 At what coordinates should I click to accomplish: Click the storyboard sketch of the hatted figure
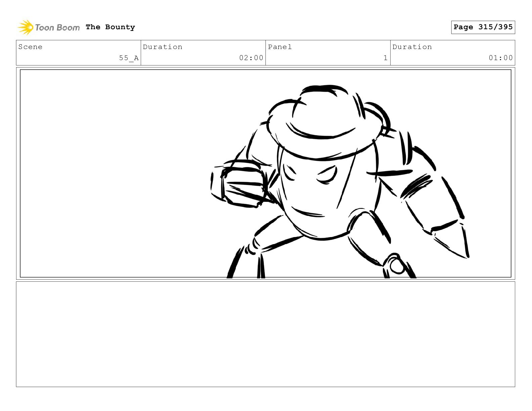tap(340, 181)
